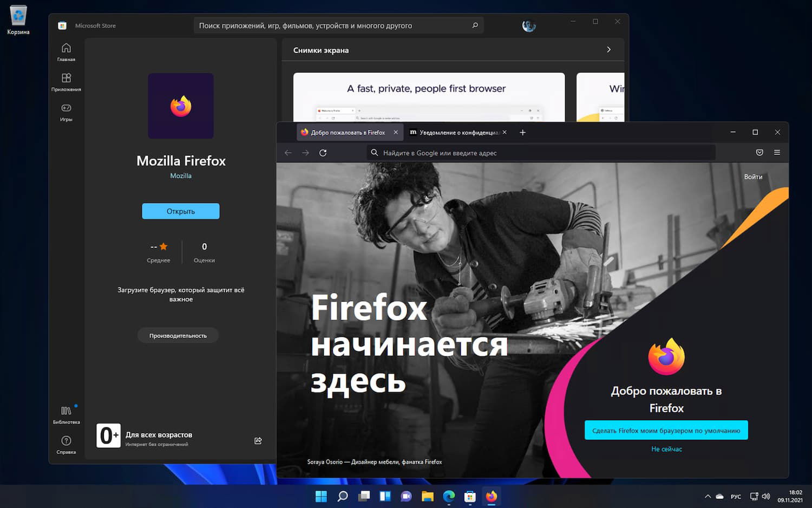Click the '0+ Для всех возрастов' age rating
This screenshot has height=508, width=812.
[x=144, y=435]
